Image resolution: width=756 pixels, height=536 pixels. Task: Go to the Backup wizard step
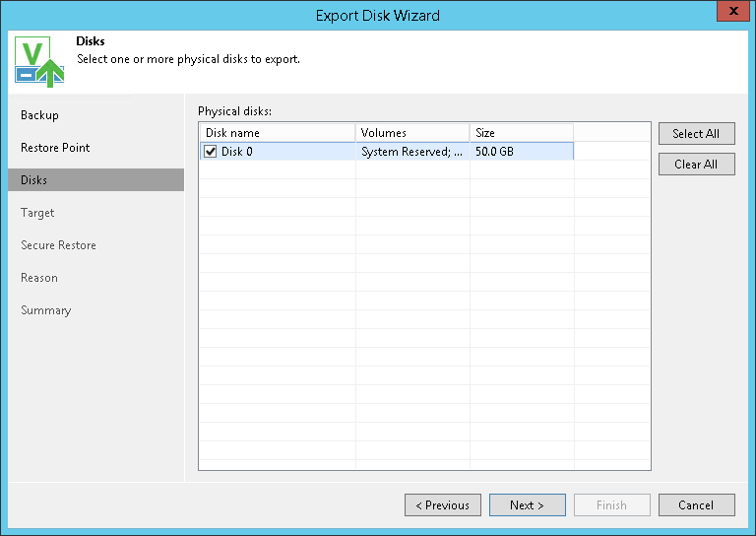(39, 115)
